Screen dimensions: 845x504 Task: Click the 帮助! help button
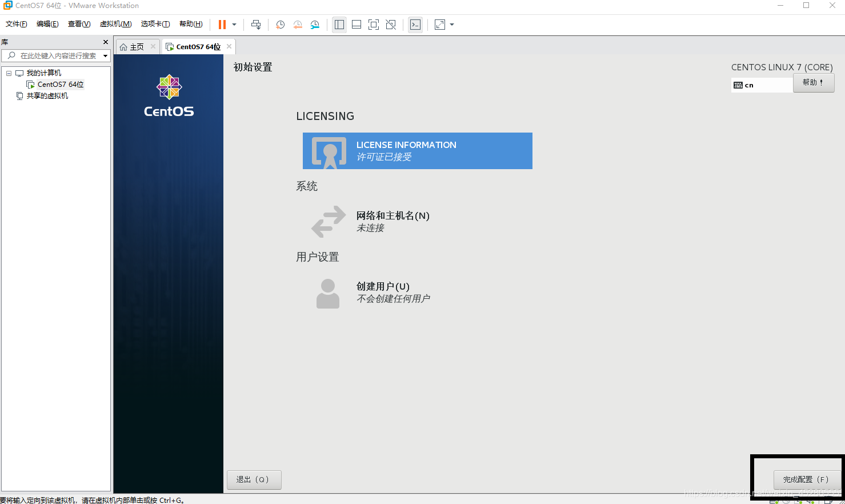[x=814, y=83]
